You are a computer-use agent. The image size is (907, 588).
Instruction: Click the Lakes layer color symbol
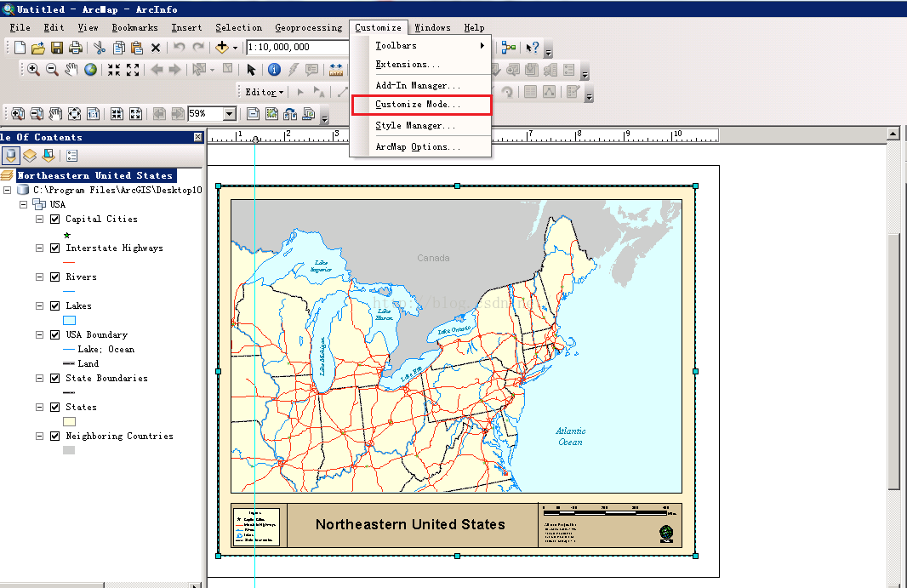70,320
